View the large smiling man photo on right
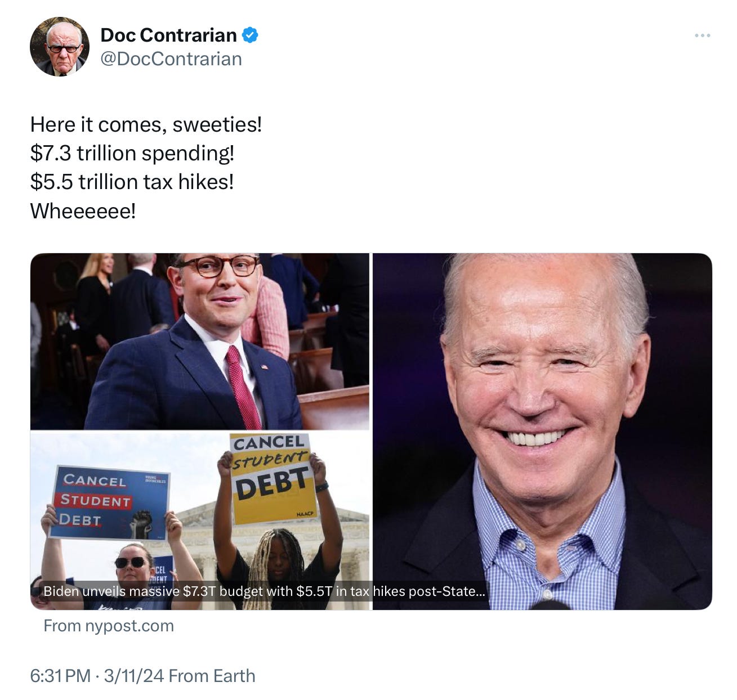The height and width of the screenshot is (700, 737). (x=542, y=432)
